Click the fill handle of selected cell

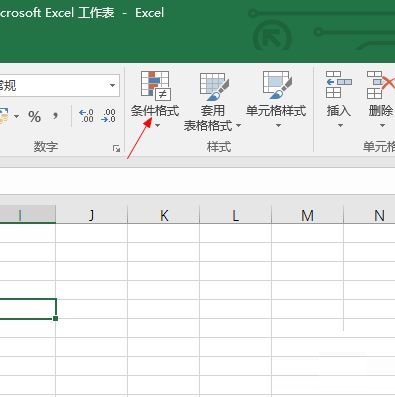pyautogui.click(x=55, y=318)
